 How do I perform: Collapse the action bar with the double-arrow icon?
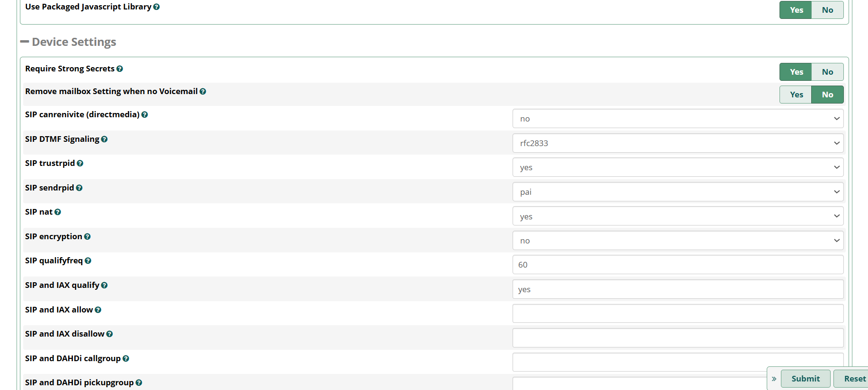point(774,379)
